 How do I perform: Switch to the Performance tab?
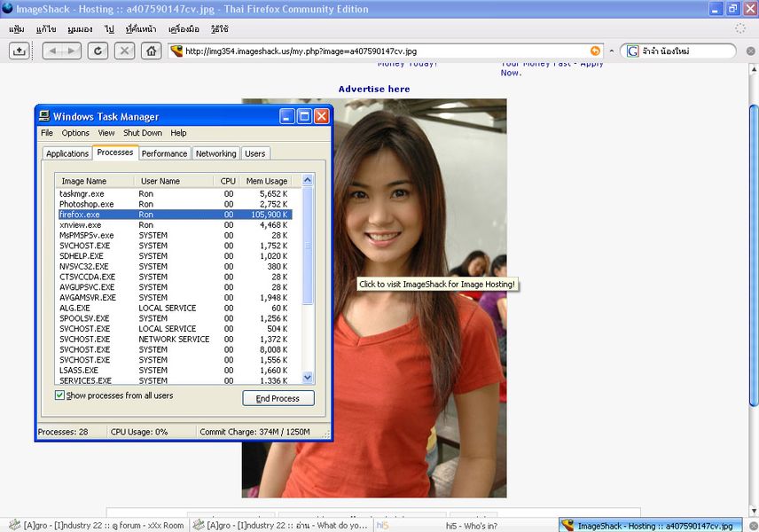pos(165,153)
